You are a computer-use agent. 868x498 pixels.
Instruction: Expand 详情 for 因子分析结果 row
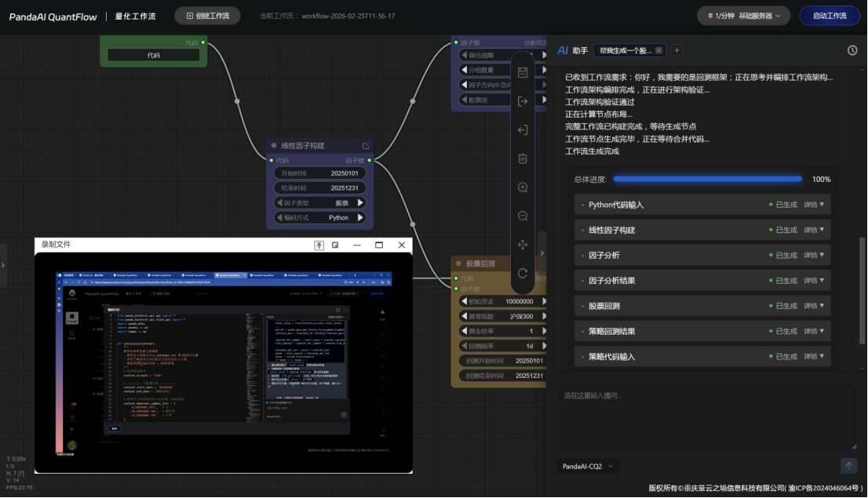click(x=814, y=281)
